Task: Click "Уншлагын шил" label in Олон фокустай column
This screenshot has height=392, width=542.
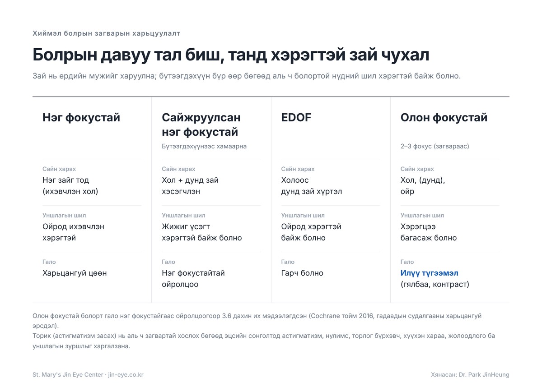Action: point(422,215)
